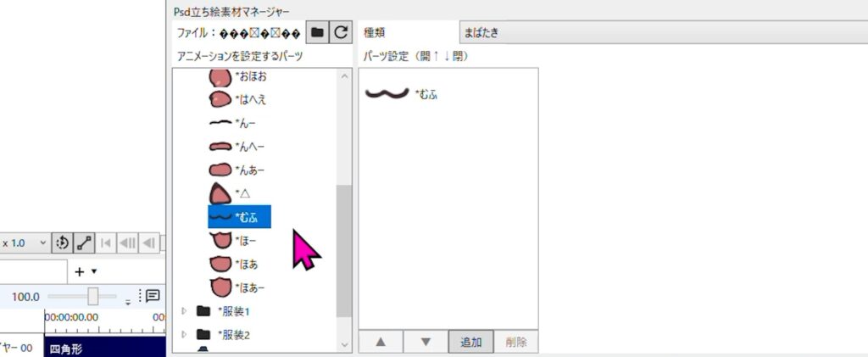Select the *んー mouth part

231,123
